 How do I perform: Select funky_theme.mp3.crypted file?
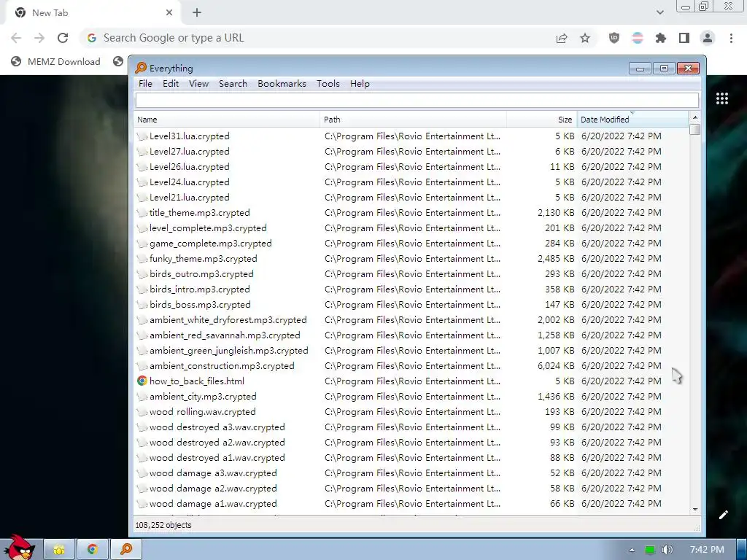pos(203,259)
